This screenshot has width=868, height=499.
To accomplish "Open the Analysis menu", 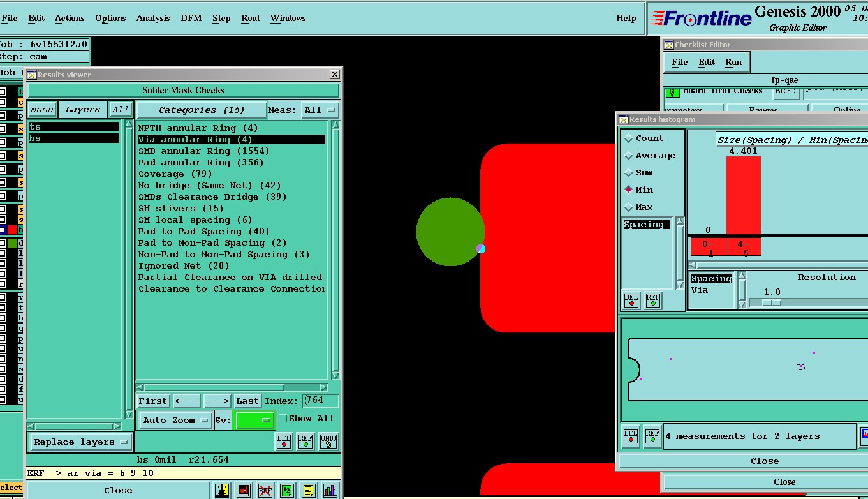I will [153, 18].
